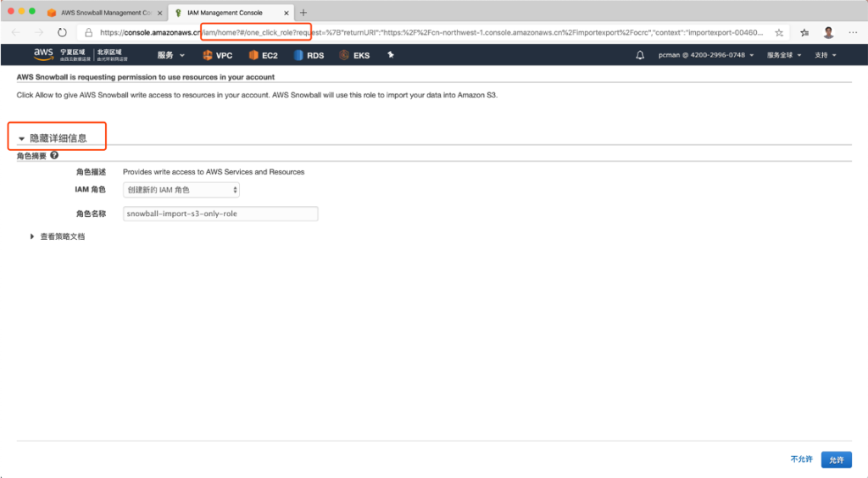Screen dimensions: 868x478
Task: Open the 服务 services menu
Action: [170, 55]
